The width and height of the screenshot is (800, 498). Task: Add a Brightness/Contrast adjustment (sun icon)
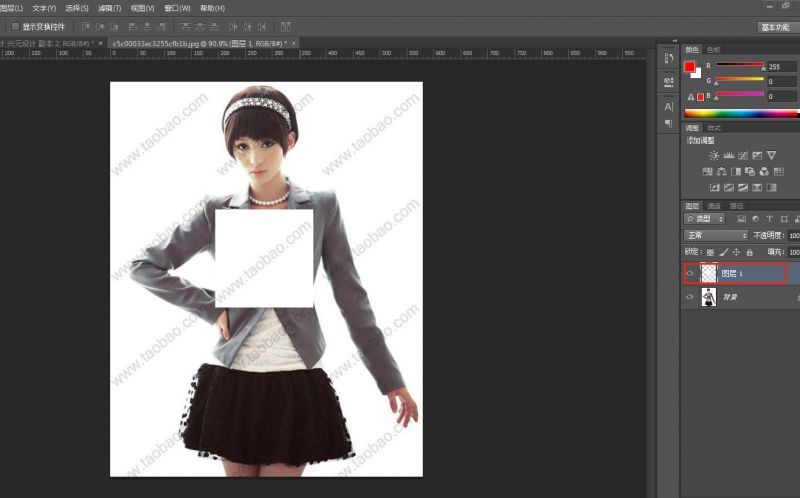click(714, 156)
